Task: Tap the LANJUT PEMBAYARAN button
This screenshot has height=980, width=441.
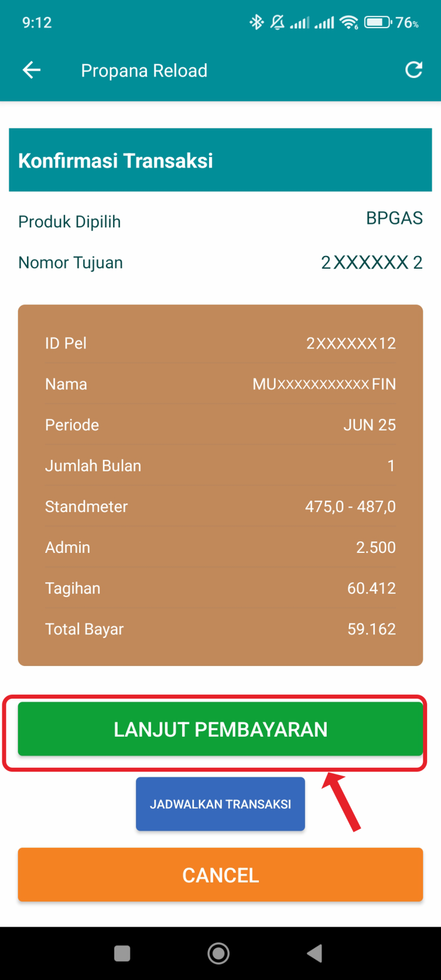Action: (x=220, y=729)
